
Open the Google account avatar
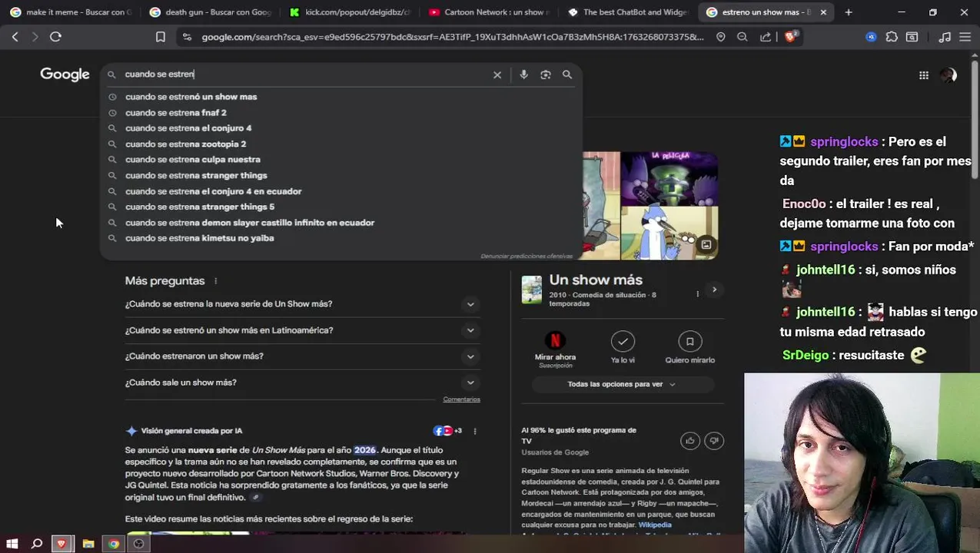948,75
